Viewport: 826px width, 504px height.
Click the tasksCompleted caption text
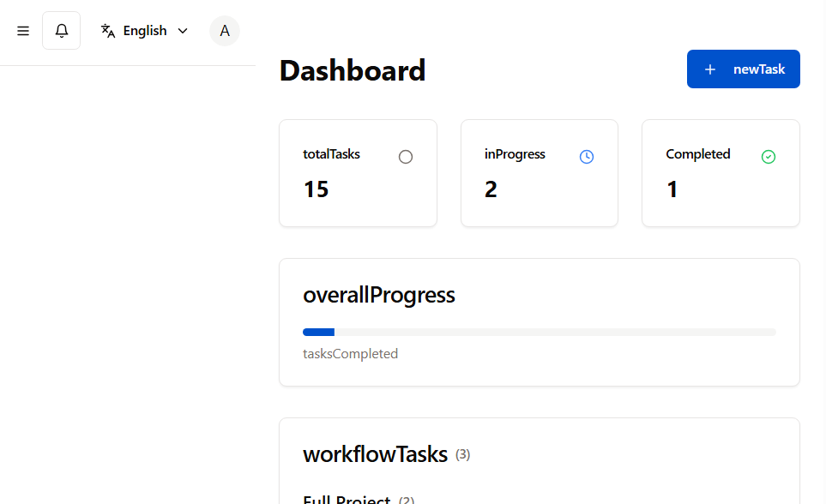[350, 353]
